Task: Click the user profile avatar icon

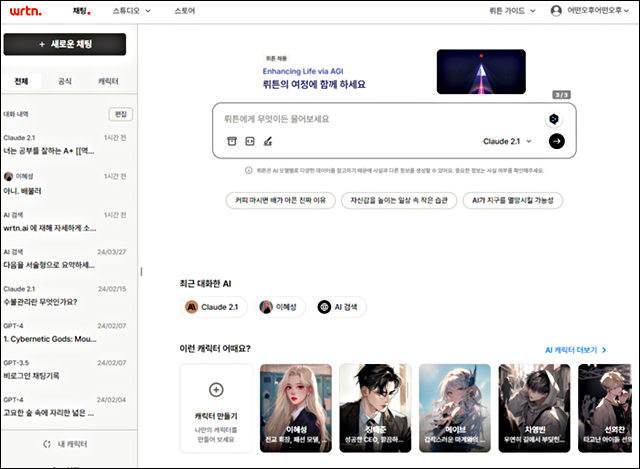Action: tap(556, 11)
